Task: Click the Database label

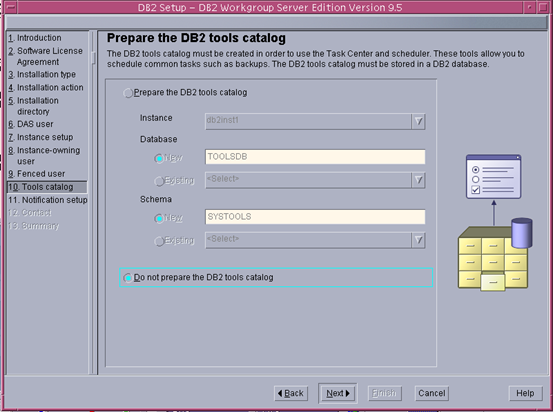Action: click(158, 139)
